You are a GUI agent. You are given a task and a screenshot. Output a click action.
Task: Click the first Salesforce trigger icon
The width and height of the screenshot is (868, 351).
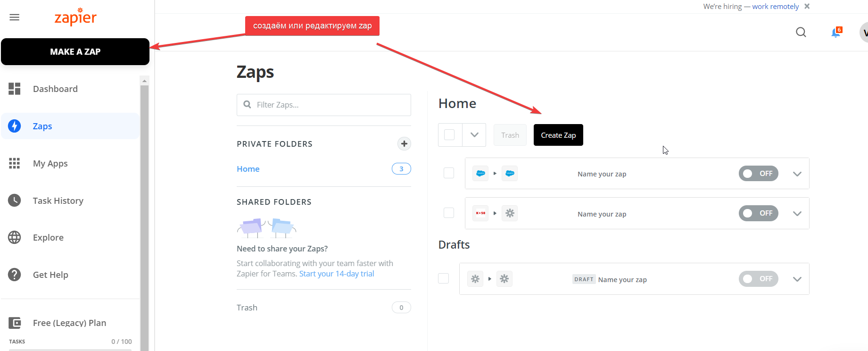480,174
